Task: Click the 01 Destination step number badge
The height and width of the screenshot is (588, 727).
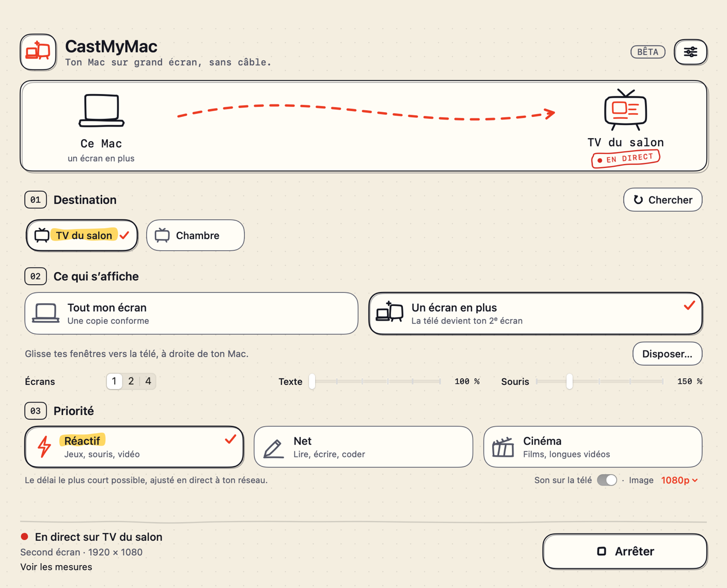Action: point(35,199)
